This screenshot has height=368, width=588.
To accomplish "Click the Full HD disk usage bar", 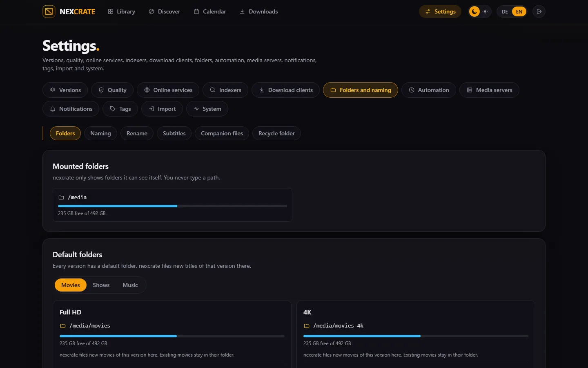I will pos(172,336).
